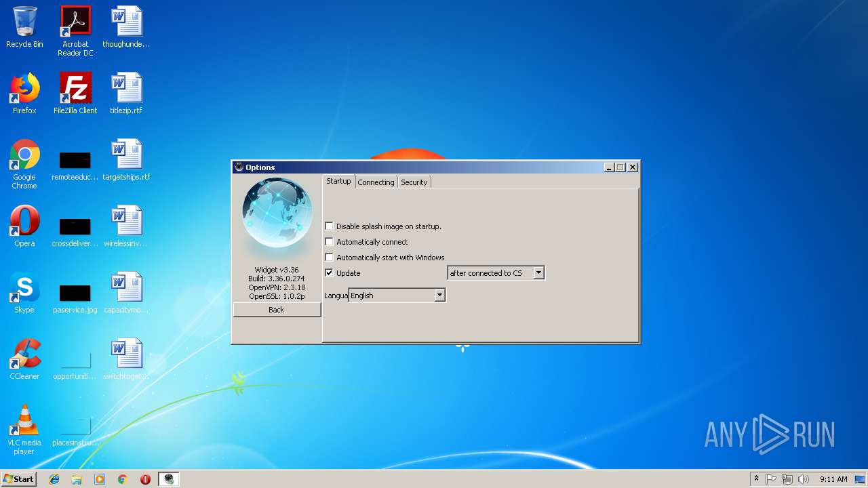Open Skype desktop shortcut

[x=24, y=293]
